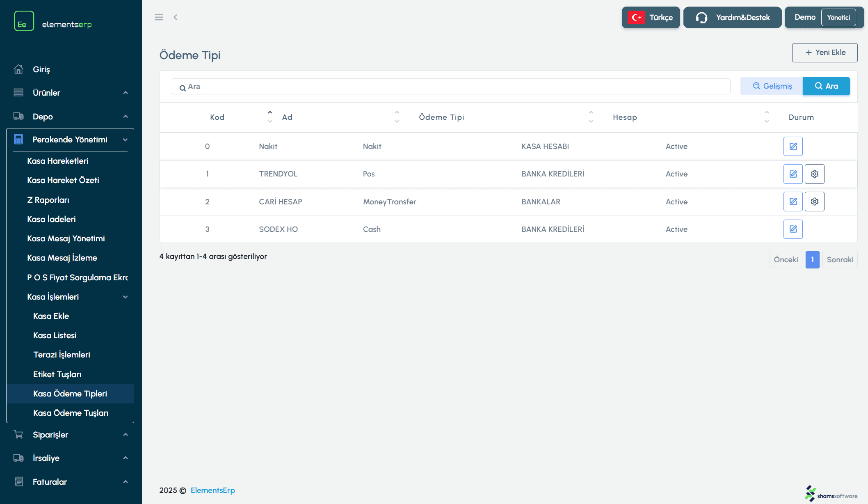
Task: Open the Gelişmiş advanced search
Action: pos(772,86)
